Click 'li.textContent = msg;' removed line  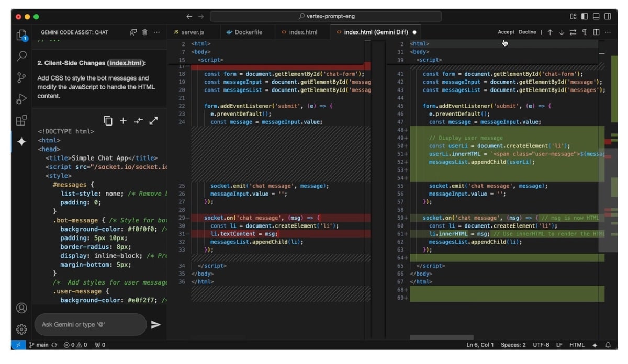[244, 234]
